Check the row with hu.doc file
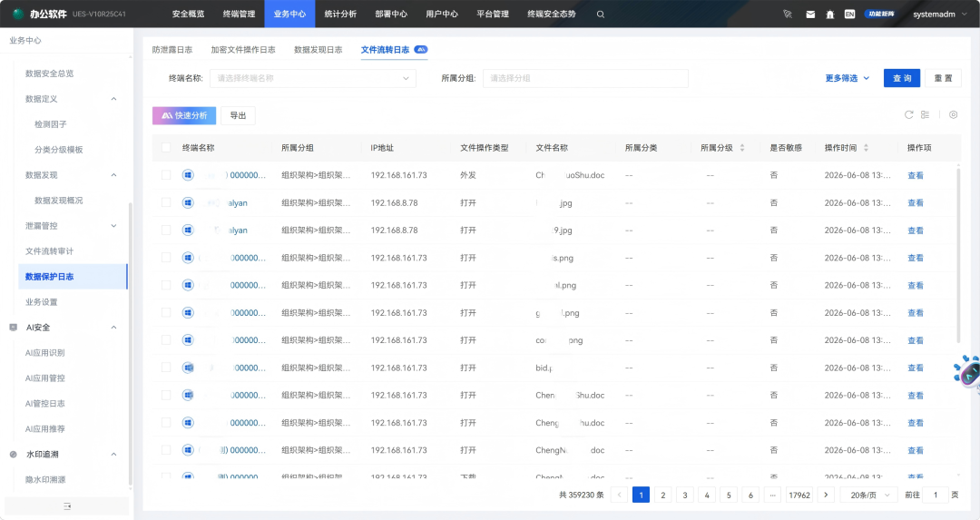The height and width of the screenshot is (520, 980). 166,423
